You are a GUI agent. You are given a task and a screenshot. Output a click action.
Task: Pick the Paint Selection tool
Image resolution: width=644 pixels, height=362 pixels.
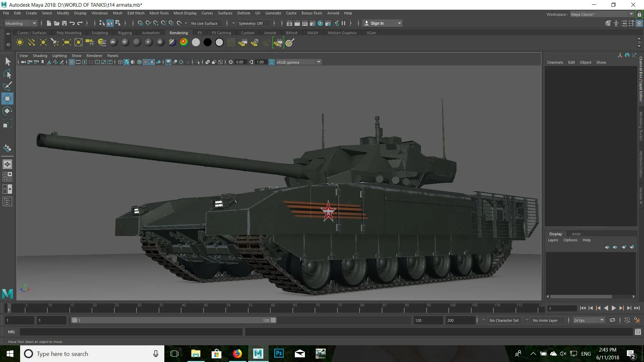click(7, 86)
